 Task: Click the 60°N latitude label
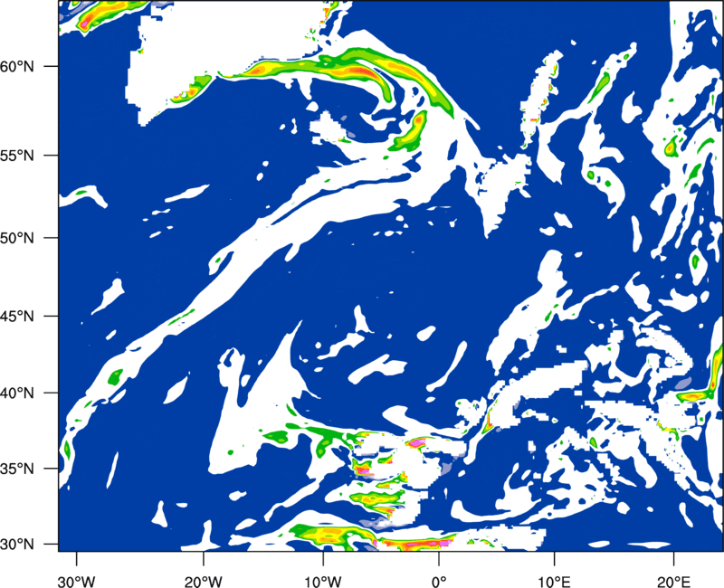[17, 66]
